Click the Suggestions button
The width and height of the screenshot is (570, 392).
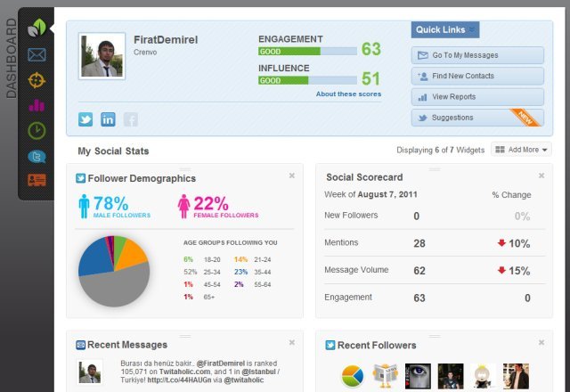[x=477, y=118]
